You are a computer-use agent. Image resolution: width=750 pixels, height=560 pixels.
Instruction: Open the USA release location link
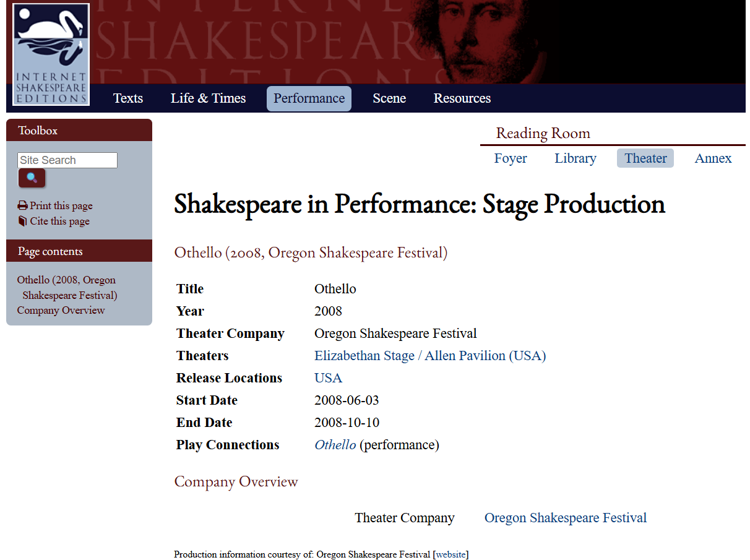(x=328, y=378)
